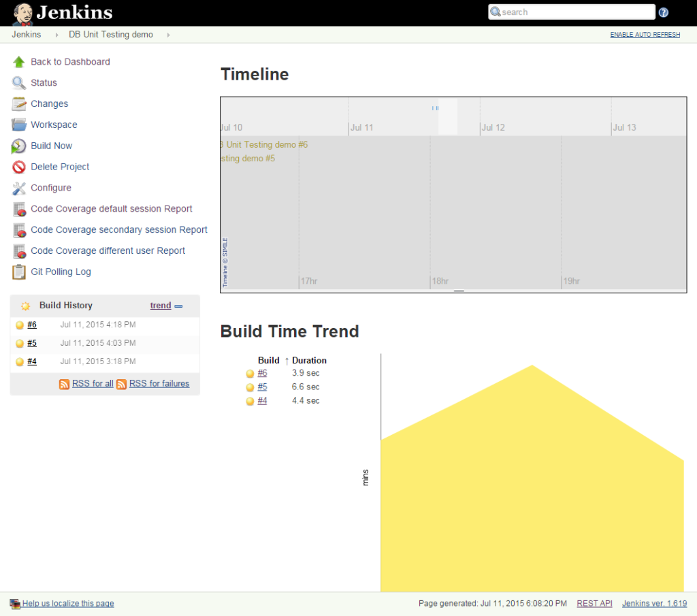Click the RSS for all link
Screen dimensions: 697x616
pyautogui.click(x=93, y=384)
